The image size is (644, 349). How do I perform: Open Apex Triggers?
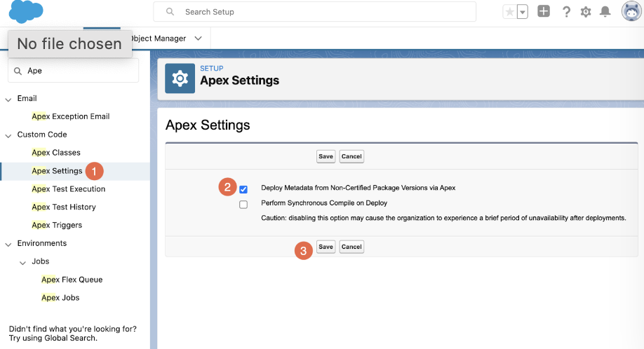57,225
